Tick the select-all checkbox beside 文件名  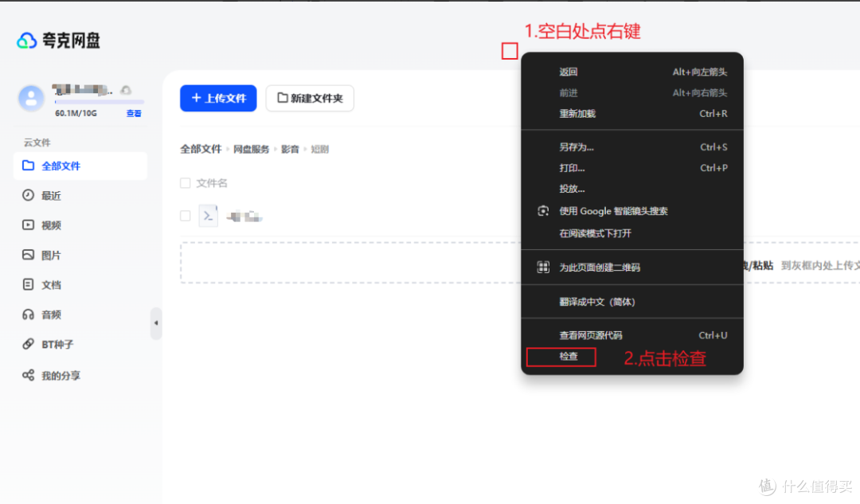pyautogui.click(x=186, y=182)
